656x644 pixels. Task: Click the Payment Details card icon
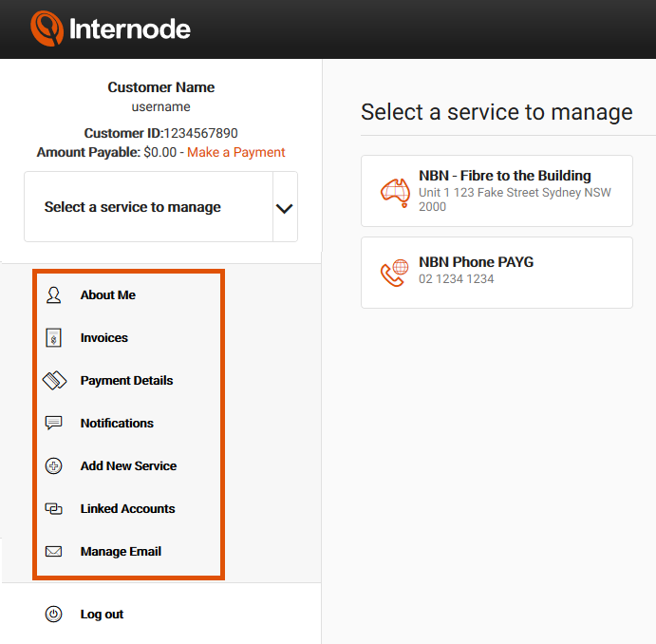54,380
